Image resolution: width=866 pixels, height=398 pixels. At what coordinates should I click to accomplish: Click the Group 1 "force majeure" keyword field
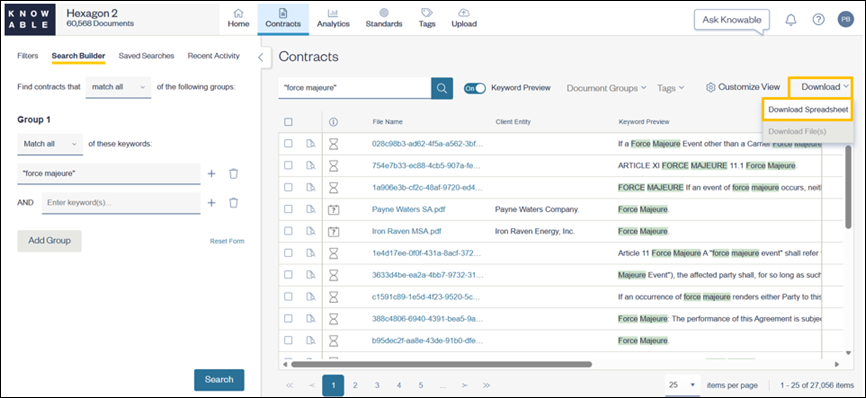(109, 173)
